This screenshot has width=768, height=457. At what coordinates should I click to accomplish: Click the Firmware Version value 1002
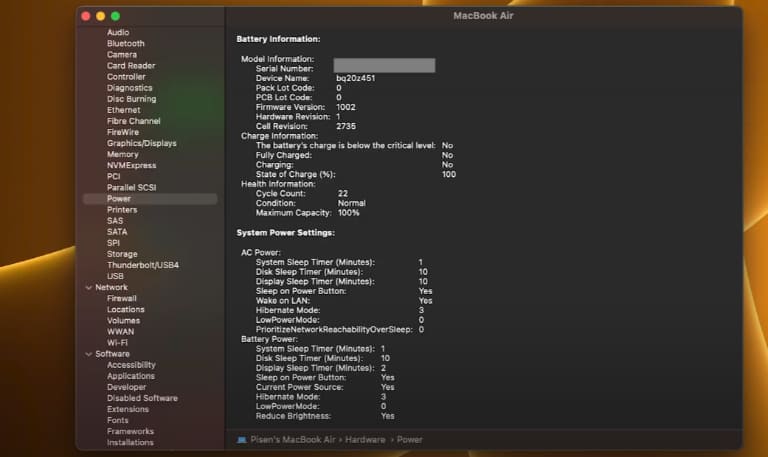(x=346, y=107)
